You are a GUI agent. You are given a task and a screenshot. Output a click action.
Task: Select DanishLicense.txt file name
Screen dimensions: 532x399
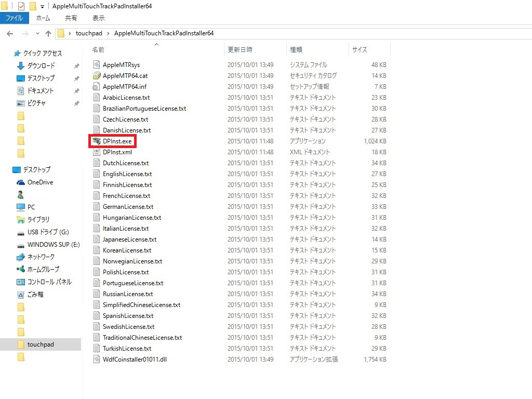(x=127, y=130)
